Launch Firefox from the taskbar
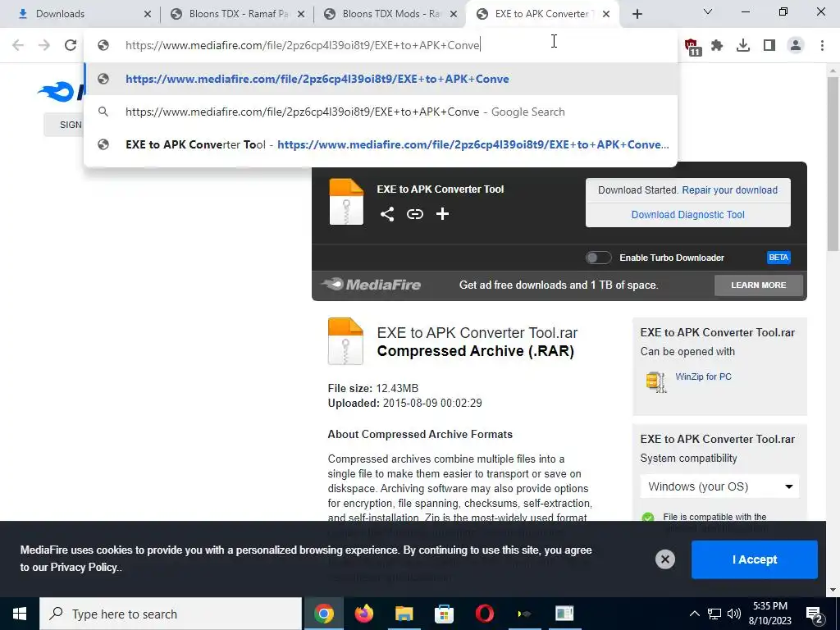The height and width of the screenshot is (630, 840). (x=363, y=614)
